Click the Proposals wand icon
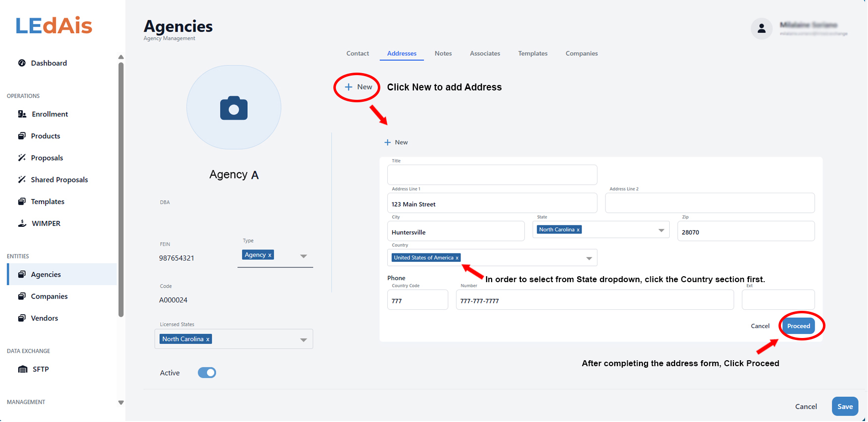 click(22, 158)
